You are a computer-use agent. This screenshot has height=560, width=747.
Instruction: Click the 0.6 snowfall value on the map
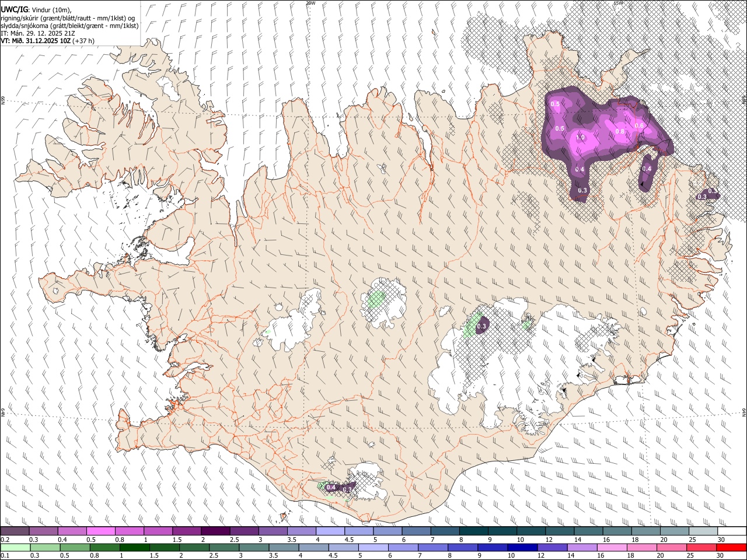click(638, 126)
